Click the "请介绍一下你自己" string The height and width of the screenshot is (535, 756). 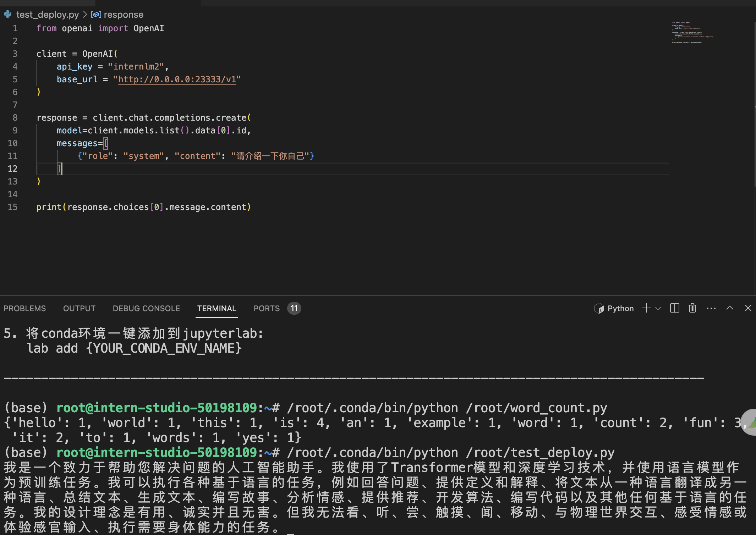coord(270,156)
